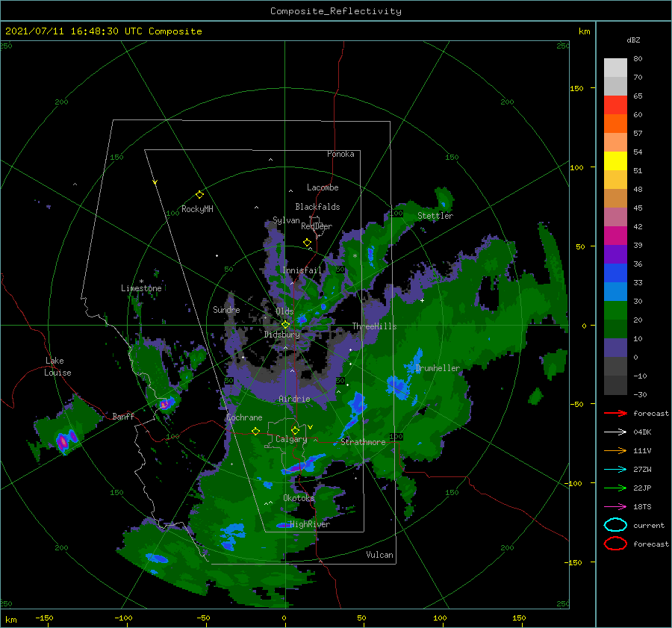Click the Vulcan town label
This screenshot has width=672, height=628.
(x=379, y=555)
